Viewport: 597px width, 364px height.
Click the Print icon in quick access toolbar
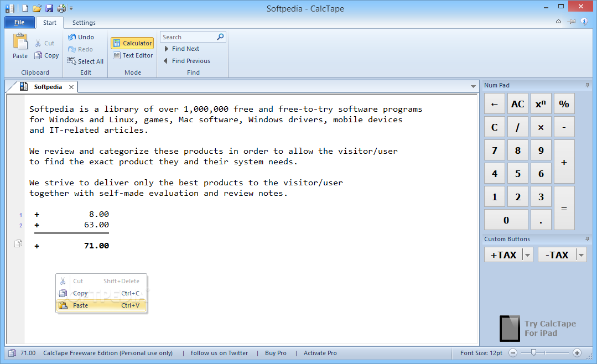tap(61, 8)
